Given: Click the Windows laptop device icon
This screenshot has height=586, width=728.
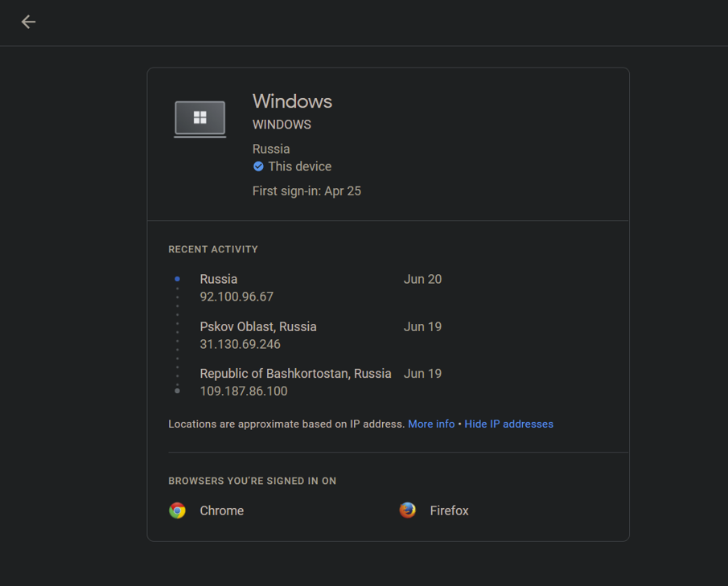Looking at the screenshot, I should pyautogui.click(x=200, y=119).
